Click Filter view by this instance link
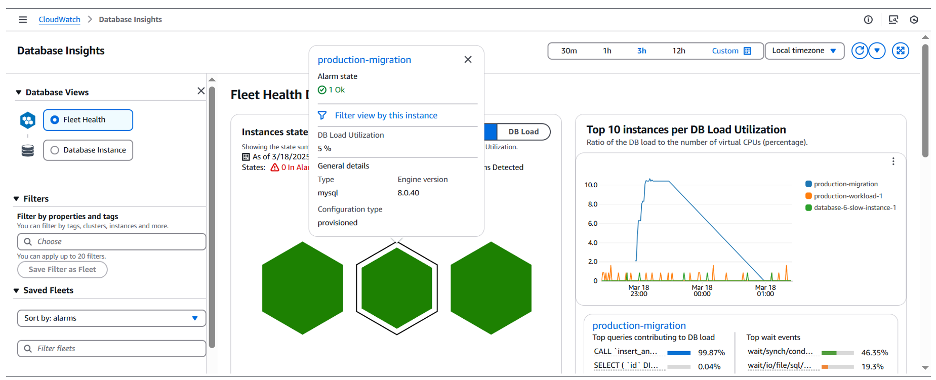This screenshot has width=936, height=380. coord(386,115)
